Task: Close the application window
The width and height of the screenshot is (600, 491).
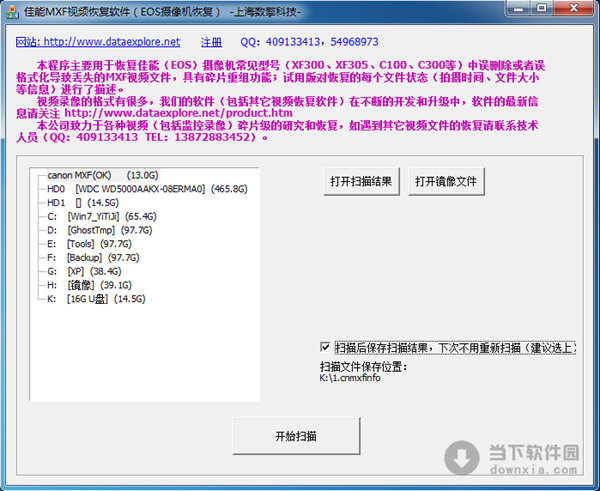Action: point(573,8)
